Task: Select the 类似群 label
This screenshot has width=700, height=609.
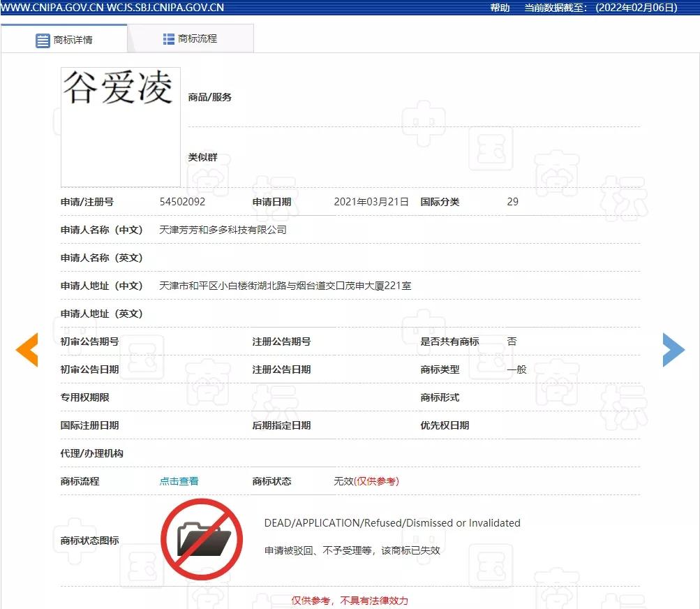Action: [202, 157]
